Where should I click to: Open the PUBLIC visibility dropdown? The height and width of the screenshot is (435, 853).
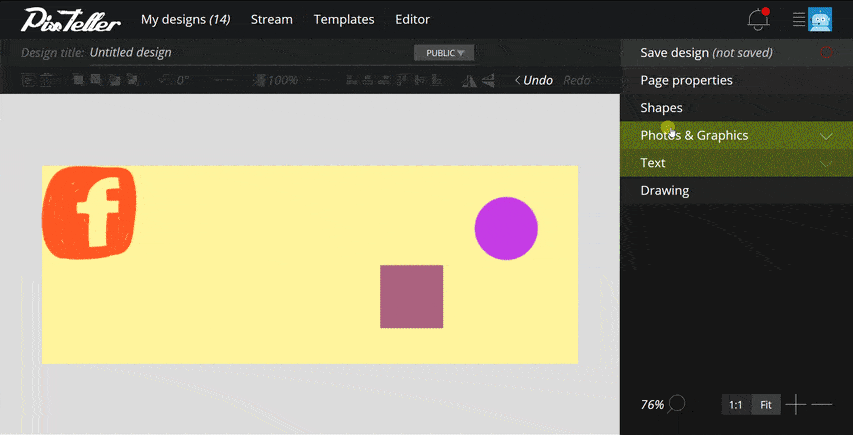(444, 53)
